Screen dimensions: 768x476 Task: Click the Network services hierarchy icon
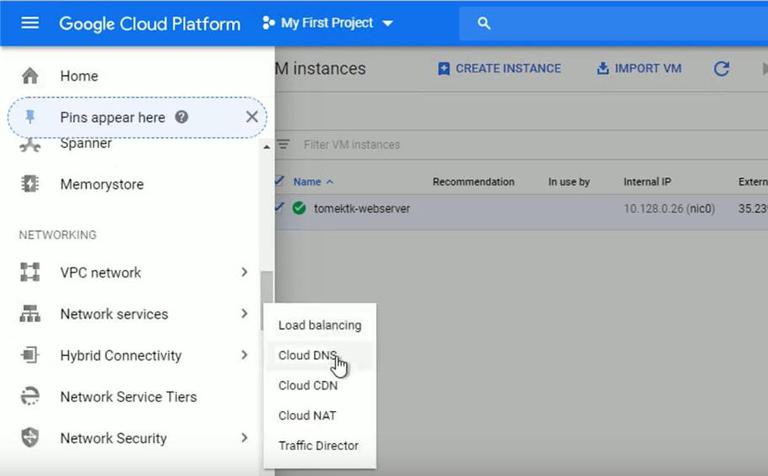pos(30,314)
